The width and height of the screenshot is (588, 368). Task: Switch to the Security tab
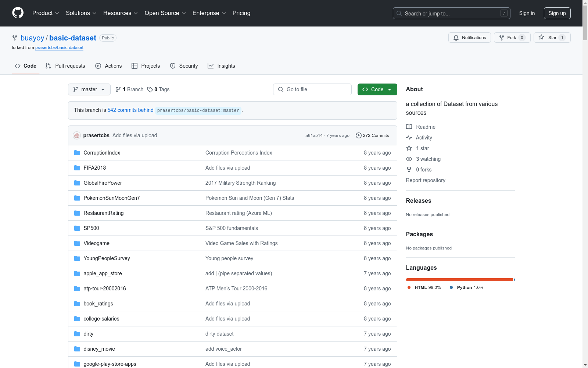184,66
